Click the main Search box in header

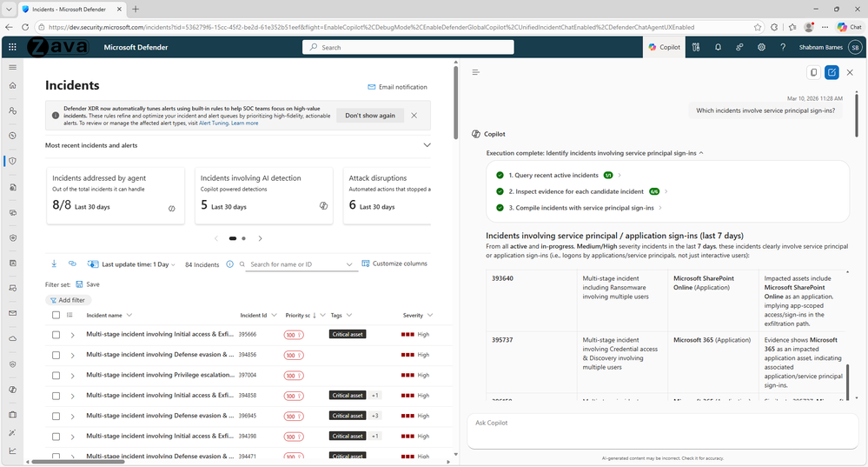(x=408, y=47)
